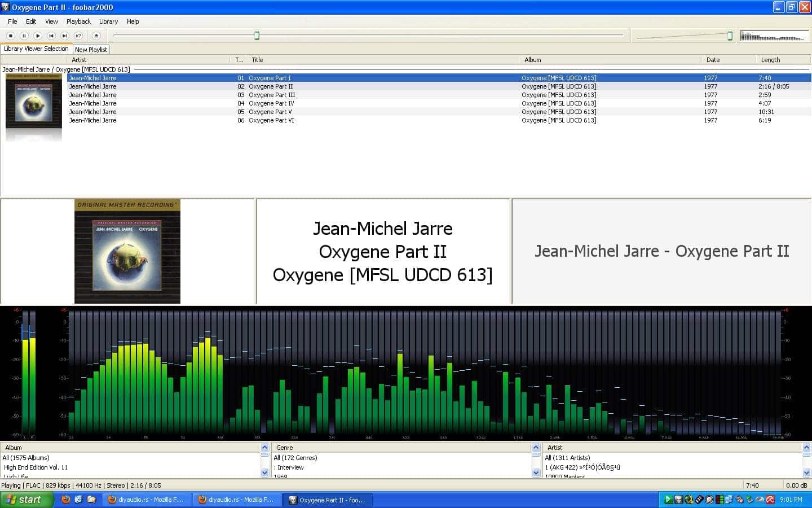Select High End Edition Vol. 11 album
812x508 pixels.
36,467
